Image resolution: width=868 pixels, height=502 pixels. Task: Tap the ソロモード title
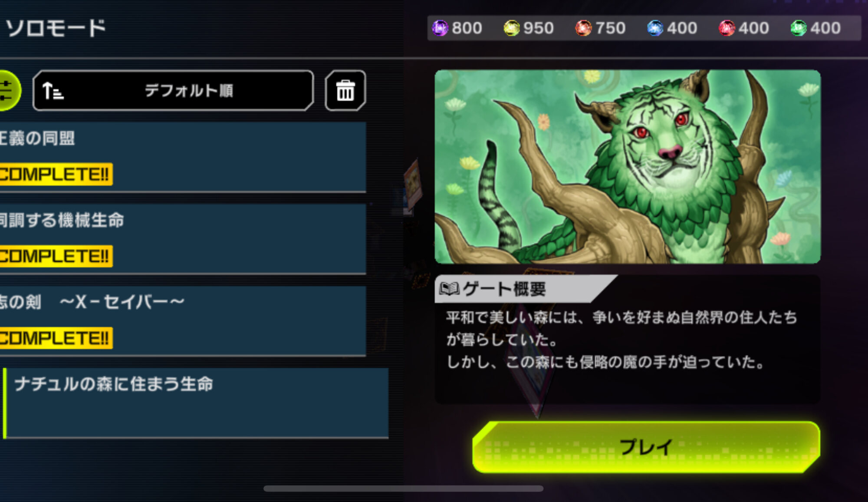[56, 28]
